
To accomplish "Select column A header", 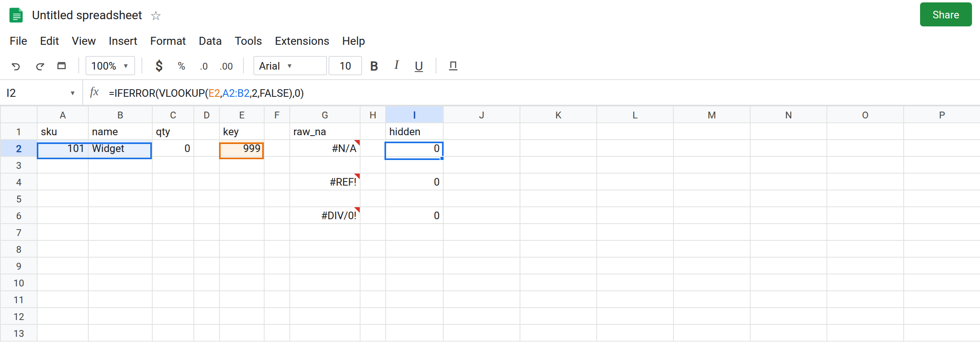I will click(x=63, y=115).
